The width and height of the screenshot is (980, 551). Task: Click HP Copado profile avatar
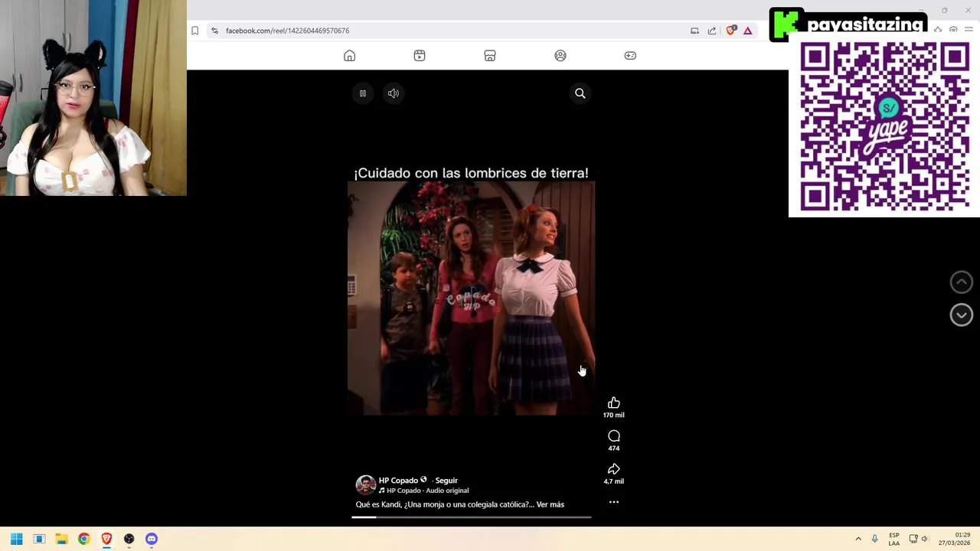point(365,484)
